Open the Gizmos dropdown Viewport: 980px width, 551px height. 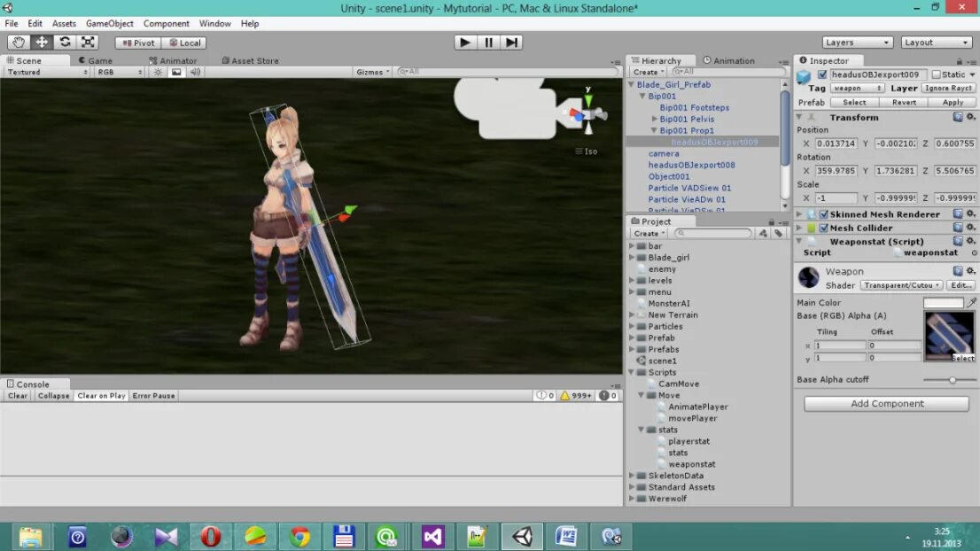[372, 72]
